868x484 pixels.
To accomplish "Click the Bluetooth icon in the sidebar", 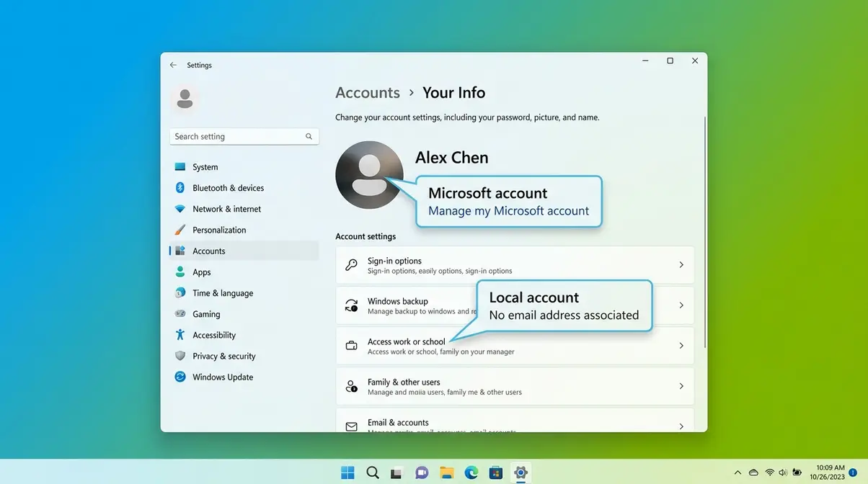I will tap(180, 188).
